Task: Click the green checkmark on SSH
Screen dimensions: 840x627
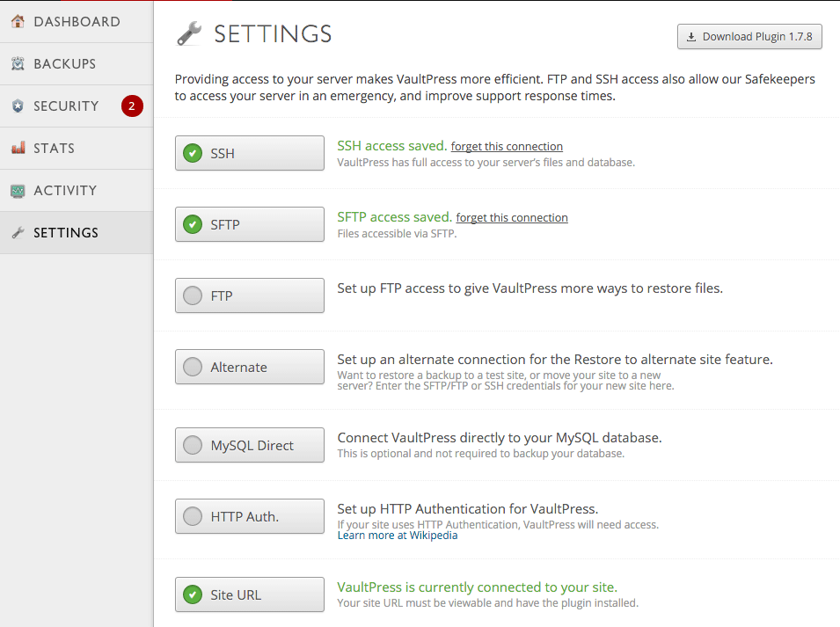Action: click(193, 153)
